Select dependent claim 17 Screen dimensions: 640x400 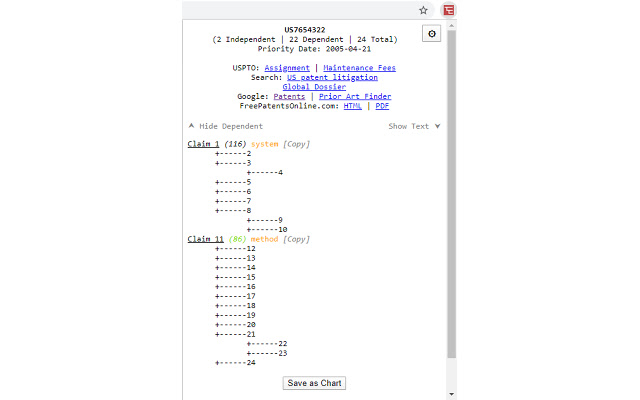click(x=251, y=296)
